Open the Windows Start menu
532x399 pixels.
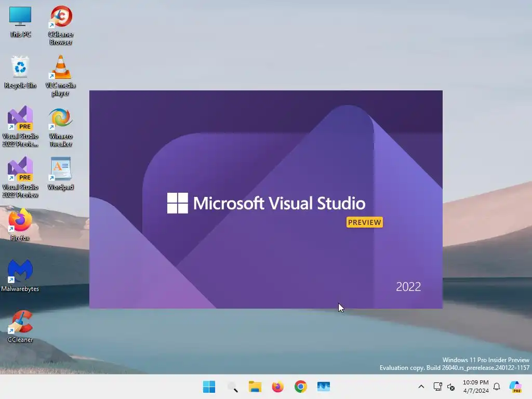pyautogui.click(x=209, y=387)
